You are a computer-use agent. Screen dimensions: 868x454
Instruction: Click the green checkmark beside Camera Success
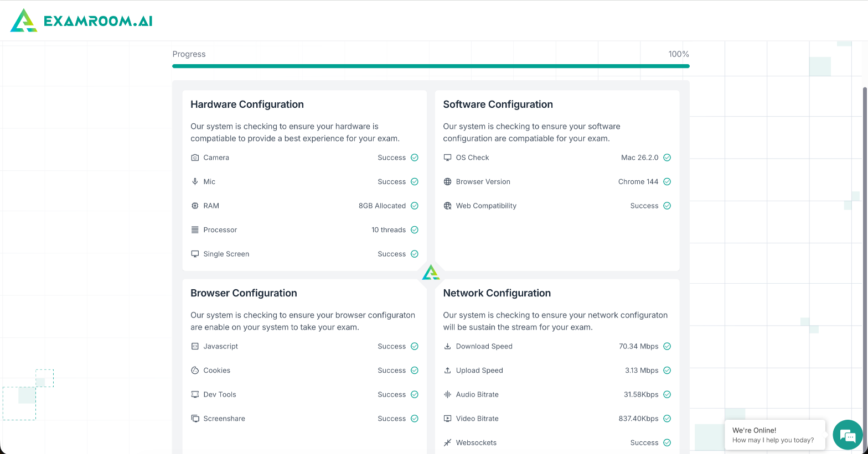click(415, 158)
